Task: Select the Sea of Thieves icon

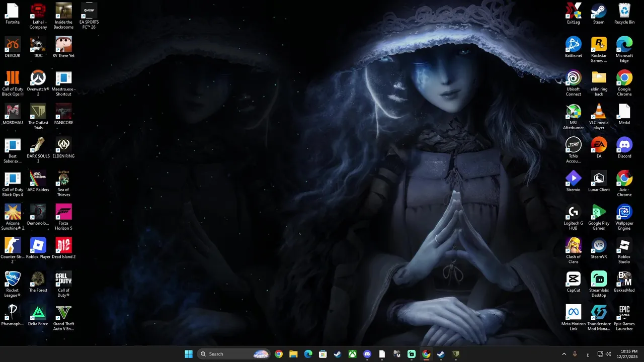Action: [x=63, y=184]
